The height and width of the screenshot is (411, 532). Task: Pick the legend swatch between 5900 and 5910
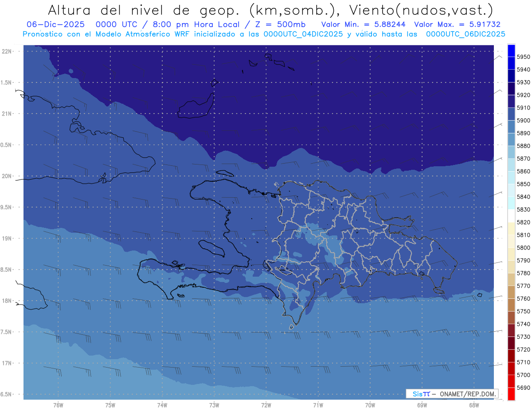pyautogui.click(x=511, y=114)
